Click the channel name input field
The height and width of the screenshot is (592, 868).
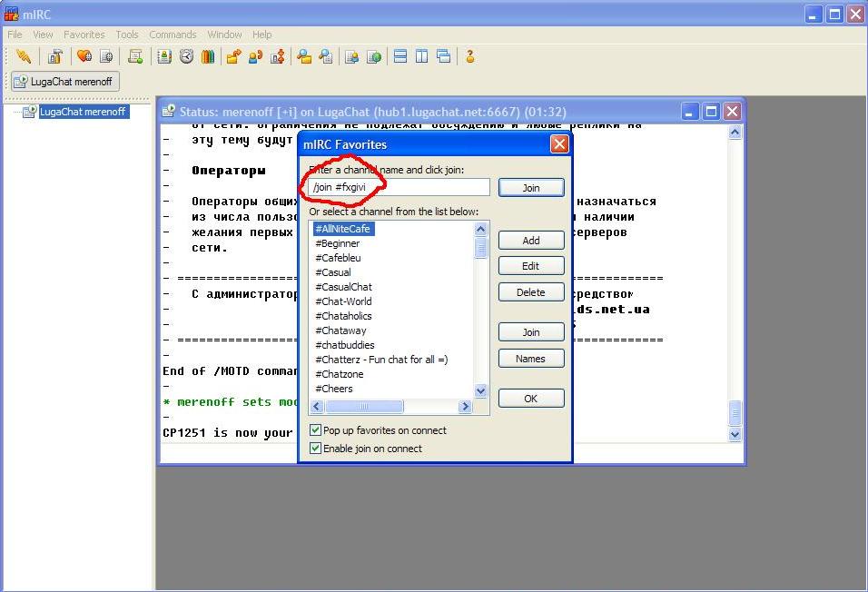(399, 187)
